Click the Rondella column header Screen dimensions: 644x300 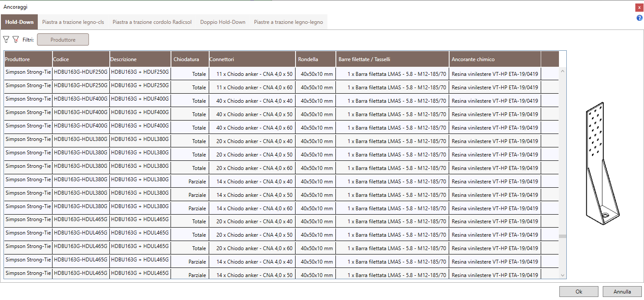315,59
